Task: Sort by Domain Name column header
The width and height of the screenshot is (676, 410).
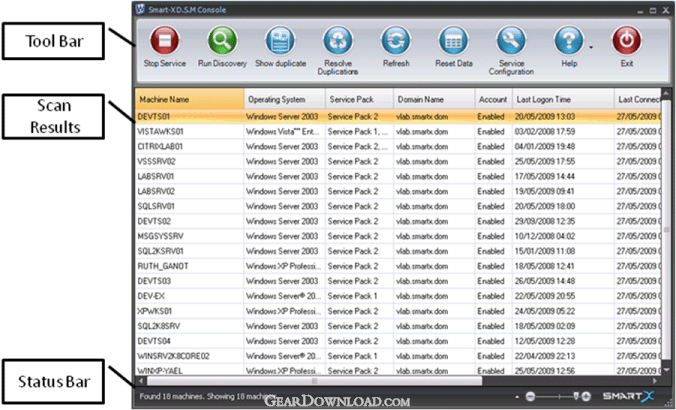Action: [x=434, y=99]
